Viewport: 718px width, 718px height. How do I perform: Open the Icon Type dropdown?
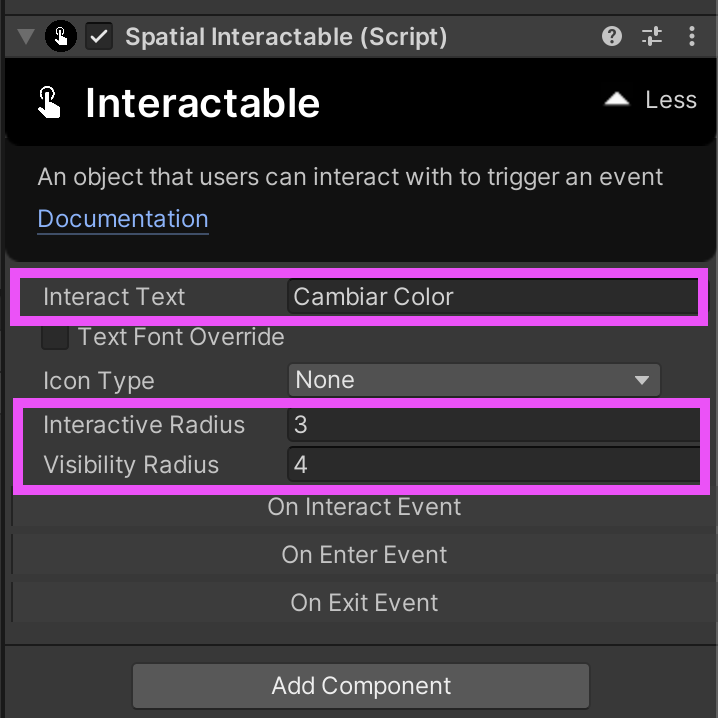474,380
